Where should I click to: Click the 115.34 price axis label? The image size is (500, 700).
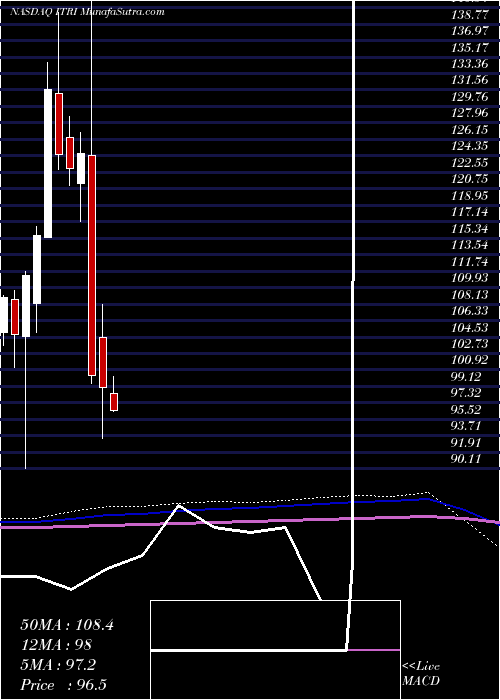click(470, 229)
